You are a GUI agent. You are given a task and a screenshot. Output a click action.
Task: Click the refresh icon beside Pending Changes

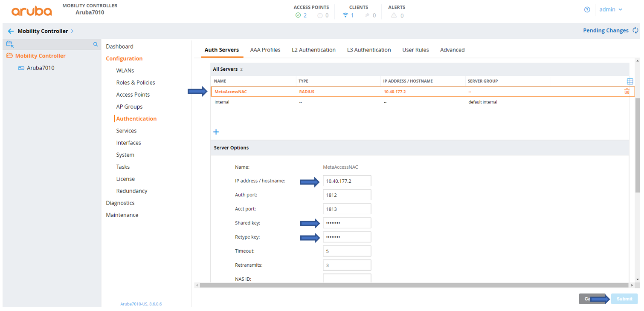(635, 30)
